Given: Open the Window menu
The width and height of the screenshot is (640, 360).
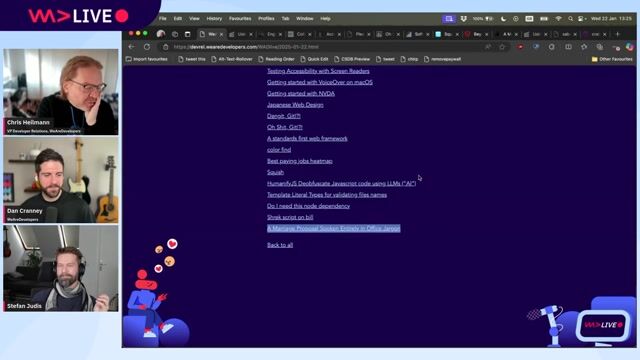Looking at the screenshot, I should coord(304,19).
